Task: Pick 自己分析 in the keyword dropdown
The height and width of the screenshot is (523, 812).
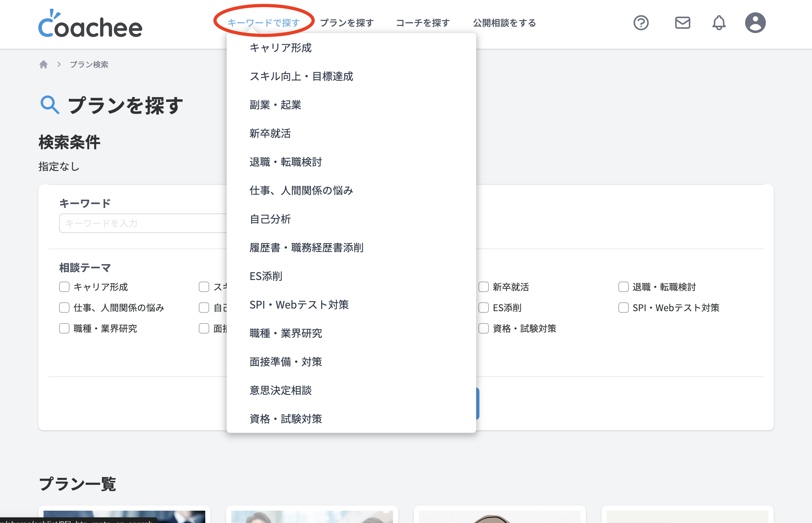Action: 270,219
